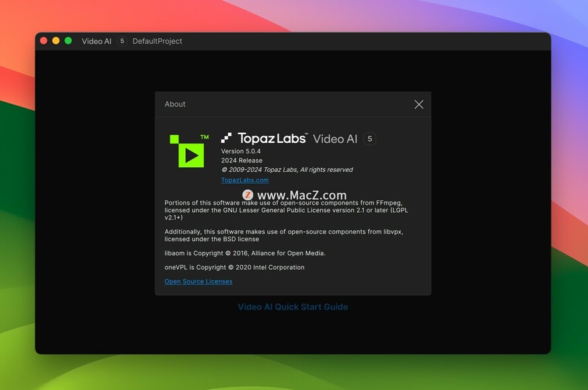The height and width of the screenshot is (390, 588).
Task: Click the Video AI title bar text
Action: click(x=97, y=41)
